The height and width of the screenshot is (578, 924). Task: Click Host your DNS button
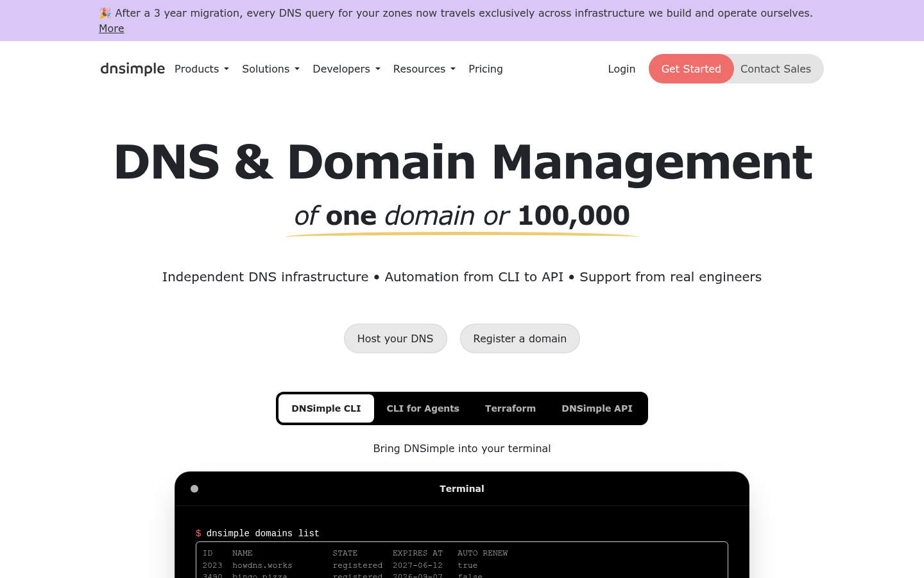pos(395,338)
